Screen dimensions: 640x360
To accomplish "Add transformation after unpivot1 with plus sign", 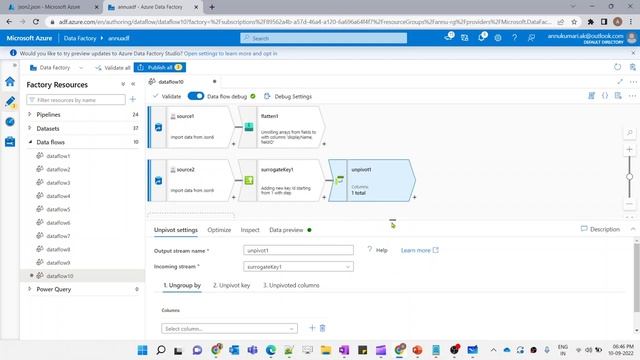I will tap(414, 197).
